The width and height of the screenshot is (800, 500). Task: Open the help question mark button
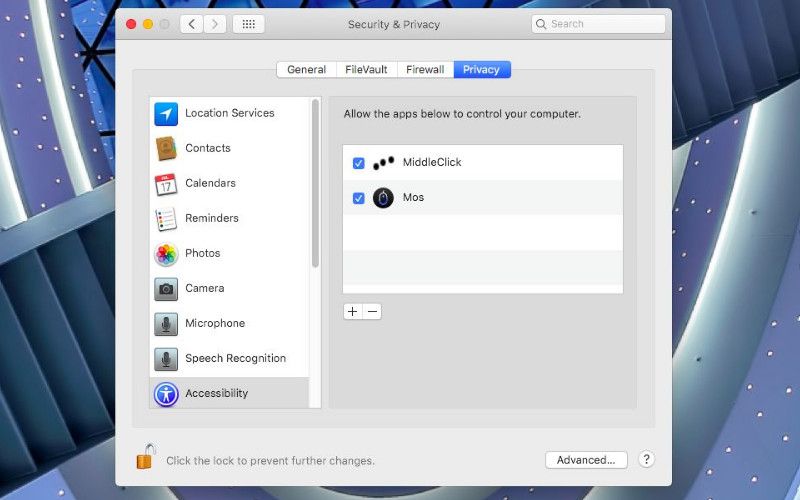pyautogui.click(x=646, y=459)
